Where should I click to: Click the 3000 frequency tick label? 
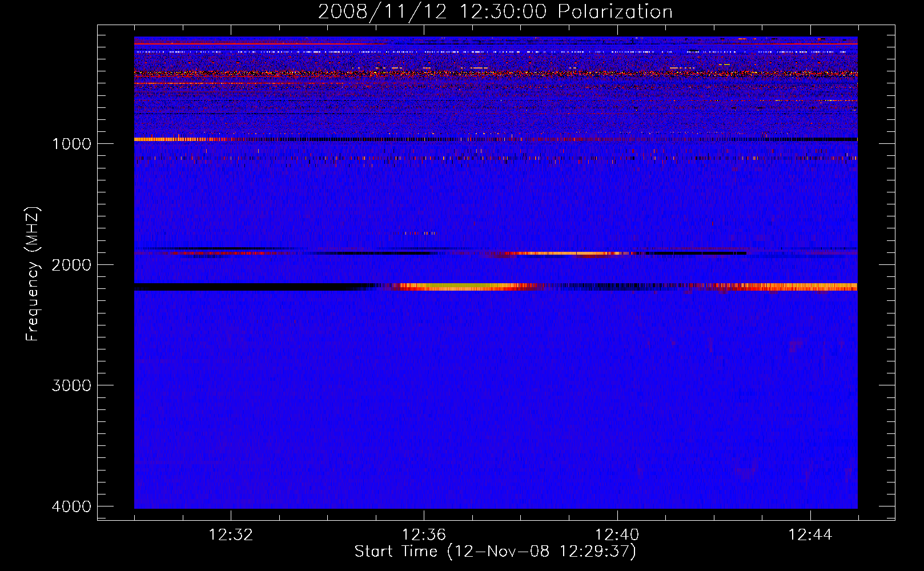click(x=71, y=385)
